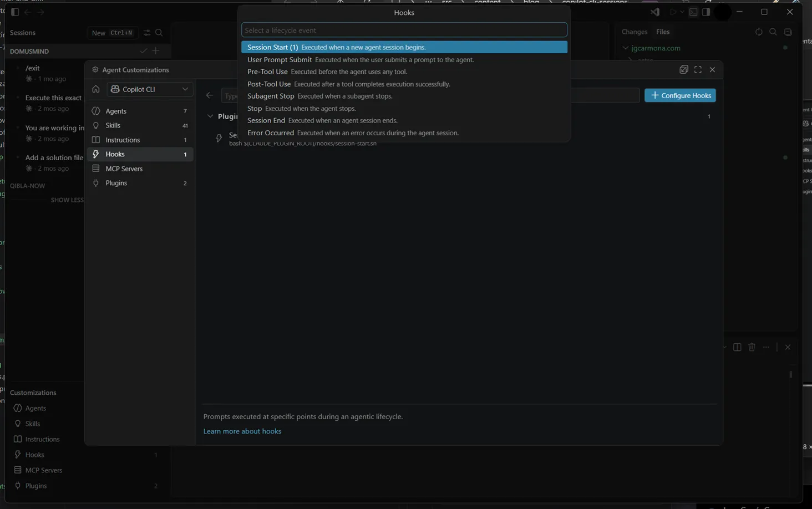Open Agent Customizations in editor icon
Screen dimensions: 812x509
click(x=684, y=69)
